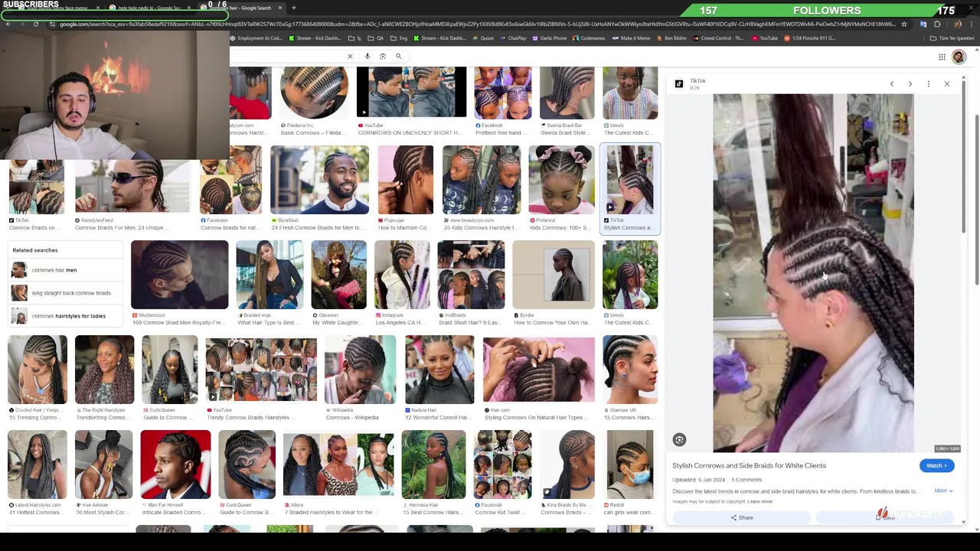Click the Share button
Image resolution: width=980 pixels, height=551 pixels.
(x=741, y=517)
